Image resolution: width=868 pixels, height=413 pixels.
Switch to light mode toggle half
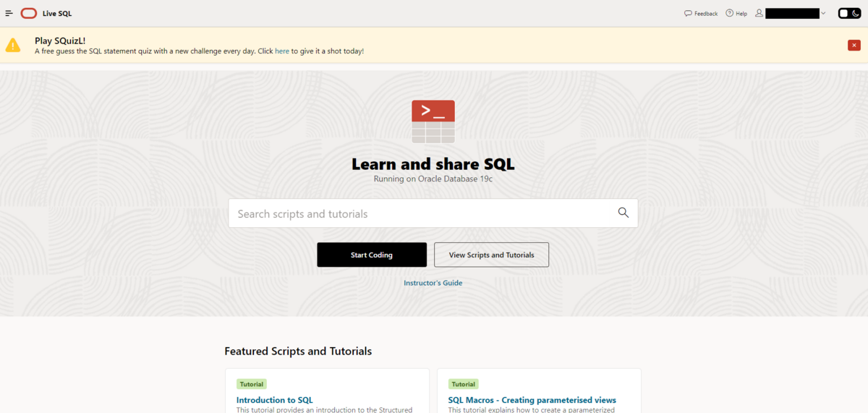tap(844, 13)
